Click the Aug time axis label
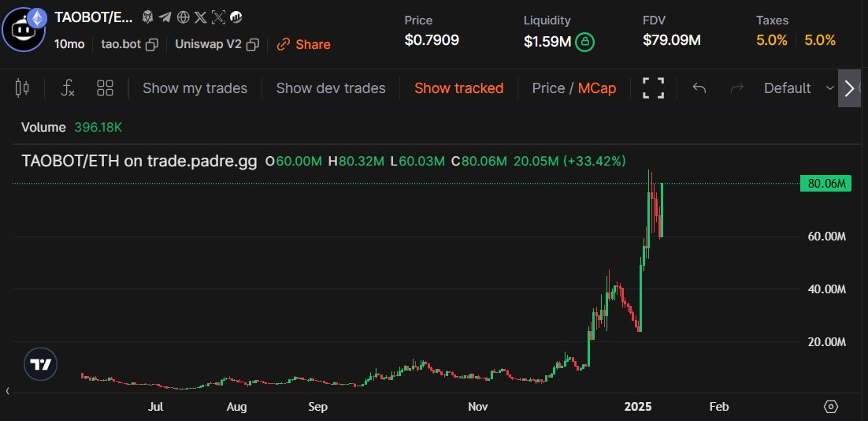The height and width of the screenshot is (421, 868). [236, 407]
